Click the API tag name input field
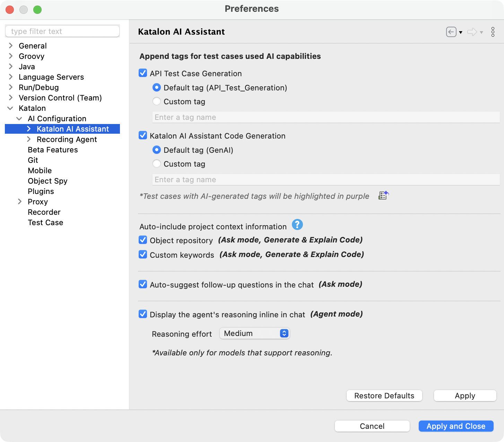 326,117
